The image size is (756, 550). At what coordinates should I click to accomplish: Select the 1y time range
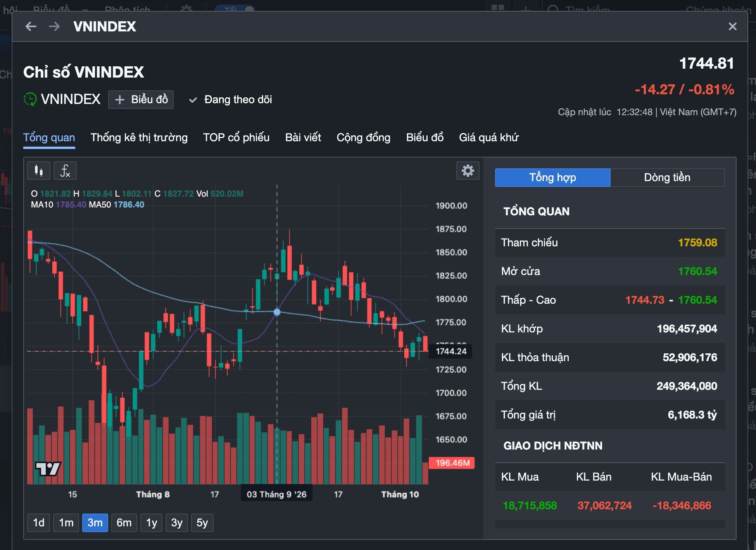point(152,523)
